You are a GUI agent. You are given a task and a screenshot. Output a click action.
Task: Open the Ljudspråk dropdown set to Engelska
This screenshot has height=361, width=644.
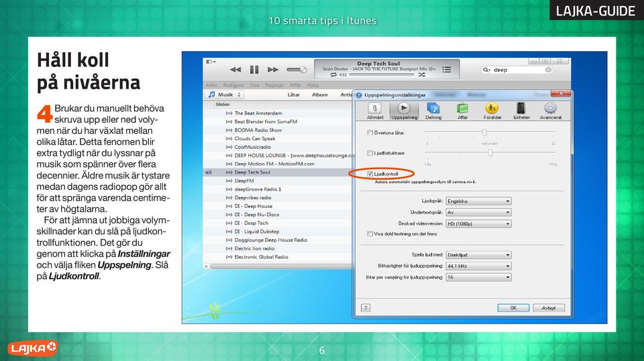pyautogui.click(x=478, y=201)
